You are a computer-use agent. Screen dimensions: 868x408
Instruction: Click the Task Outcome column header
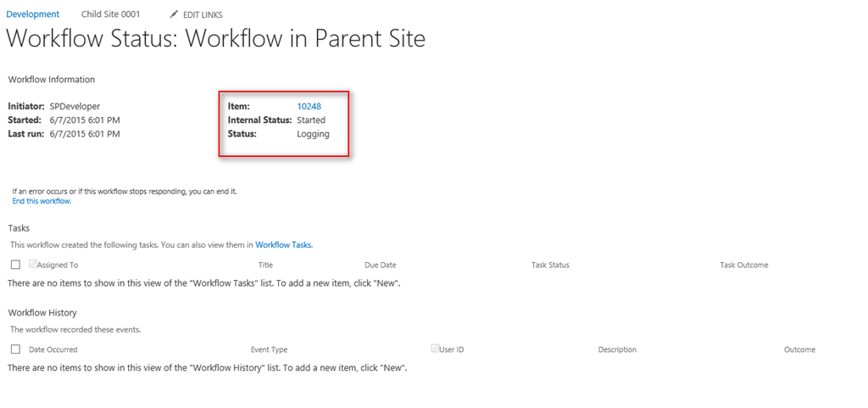tap(743, 265)
